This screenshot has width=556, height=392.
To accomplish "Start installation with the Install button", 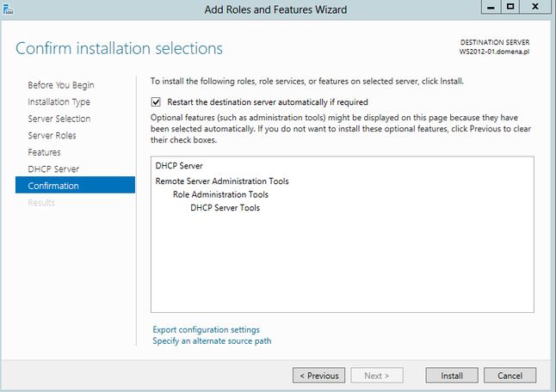I will 452,376.
